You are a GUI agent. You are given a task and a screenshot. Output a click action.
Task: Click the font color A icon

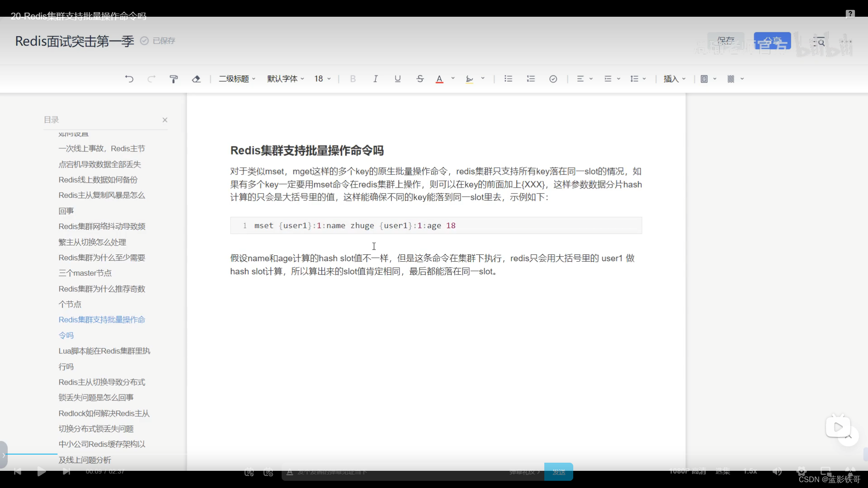(x=439, y=79)
